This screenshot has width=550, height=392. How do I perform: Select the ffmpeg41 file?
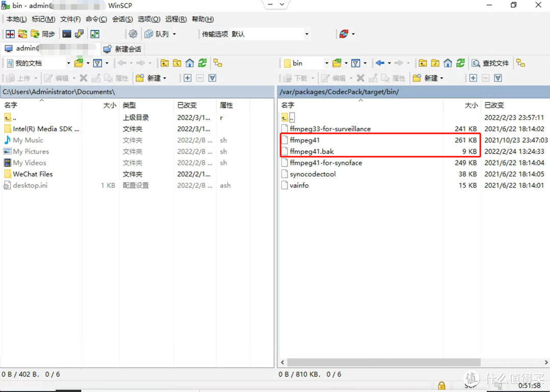(x=304, y=140)
